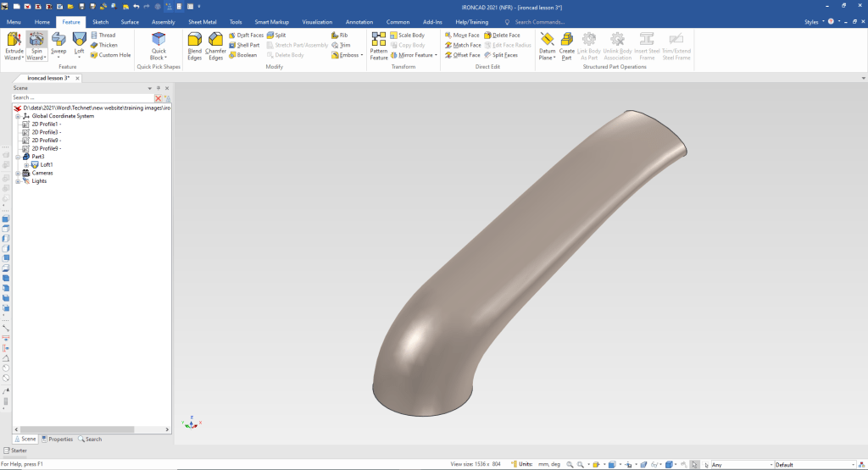The image size is (868, 470).
Task: Click the Thicken tool icon
Action: click(95, 45)
